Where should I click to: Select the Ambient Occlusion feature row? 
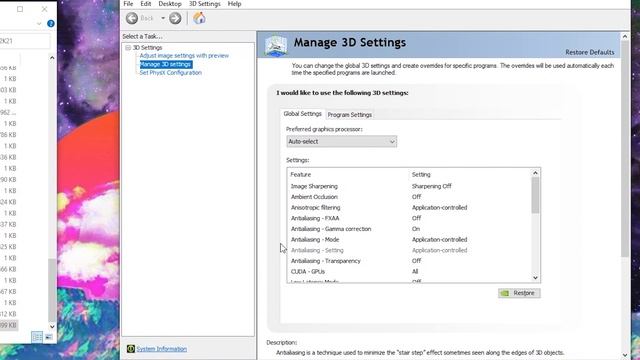tap(409, 197)
